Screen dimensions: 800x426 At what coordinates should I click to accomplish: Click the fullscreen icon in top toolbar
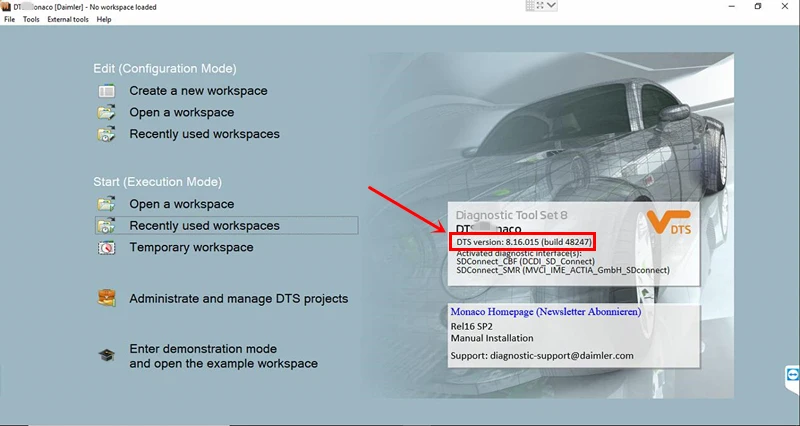coord(540,6)
